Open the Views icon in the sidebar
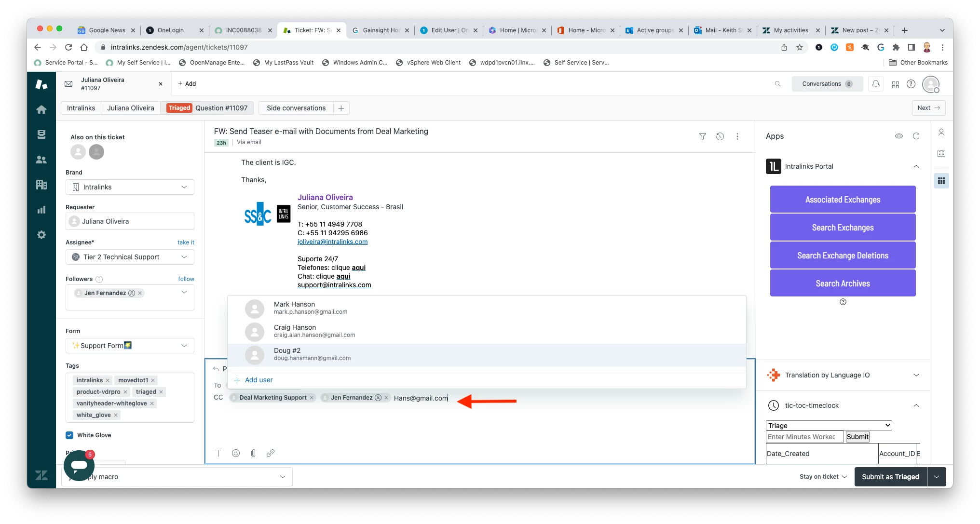Screen dimensions: 980x524 [41, 134]
